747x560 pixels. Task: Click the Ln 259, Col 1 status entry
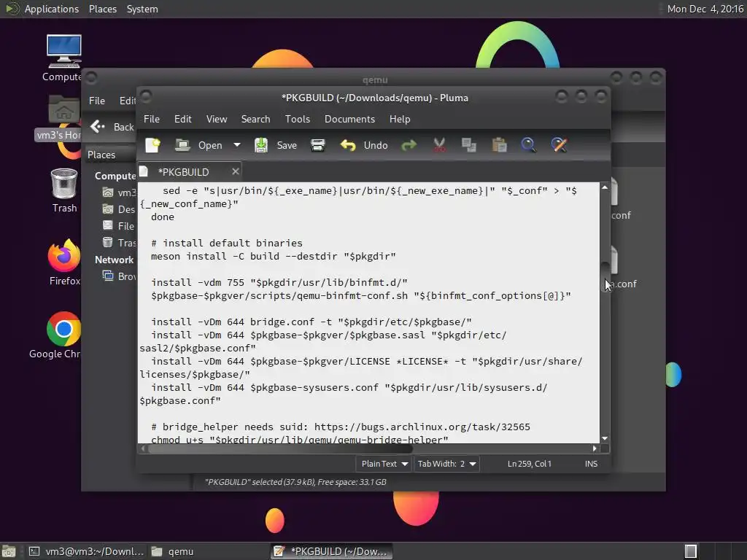pos(530,464)
